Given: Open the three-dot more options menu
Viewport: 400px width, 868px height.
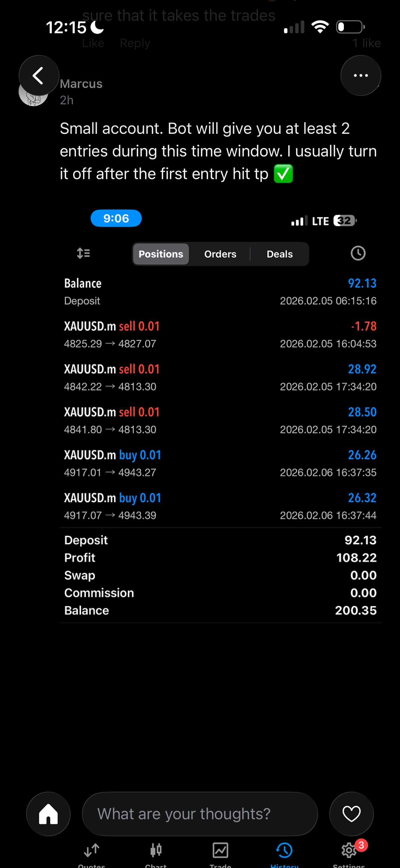Looking at the screenshot, I should coord(361,75).
